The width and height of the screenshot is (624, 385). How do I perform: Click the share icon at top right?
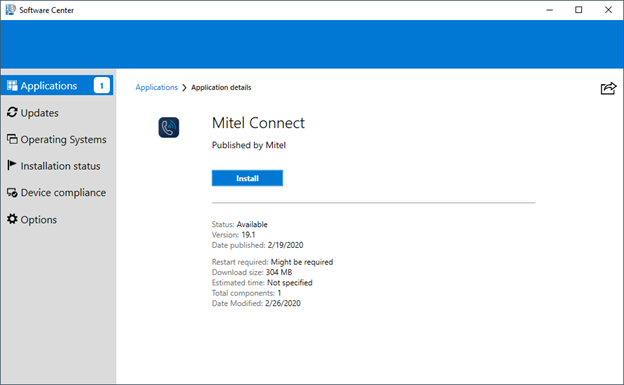[608, 88]
